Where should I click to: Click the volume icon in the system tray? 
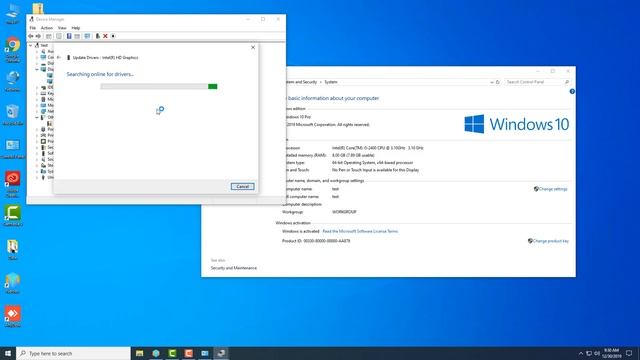[x=597, y=353]
